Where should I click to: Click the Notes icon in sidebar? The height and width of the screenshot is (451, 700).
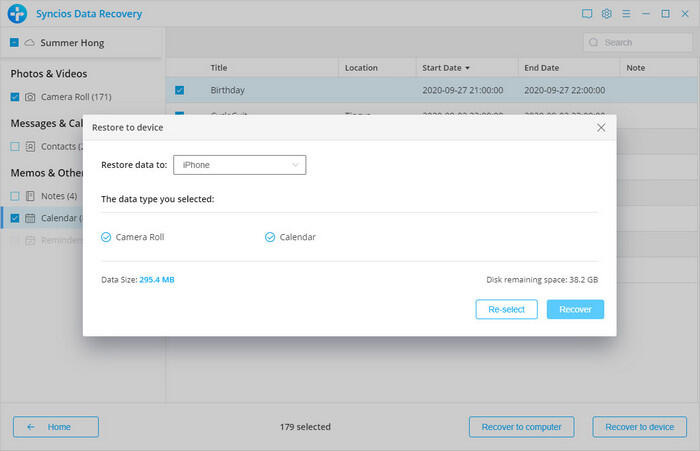coord(30,195)
